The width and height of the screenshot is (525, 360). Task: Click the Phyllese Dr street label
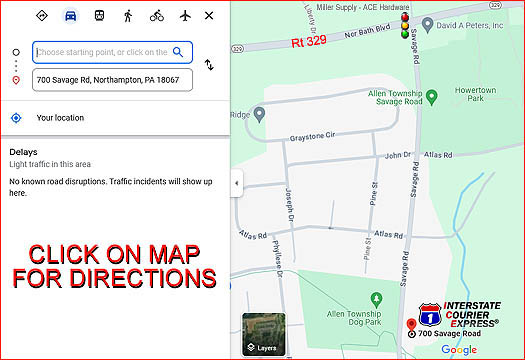coord(278,259)
